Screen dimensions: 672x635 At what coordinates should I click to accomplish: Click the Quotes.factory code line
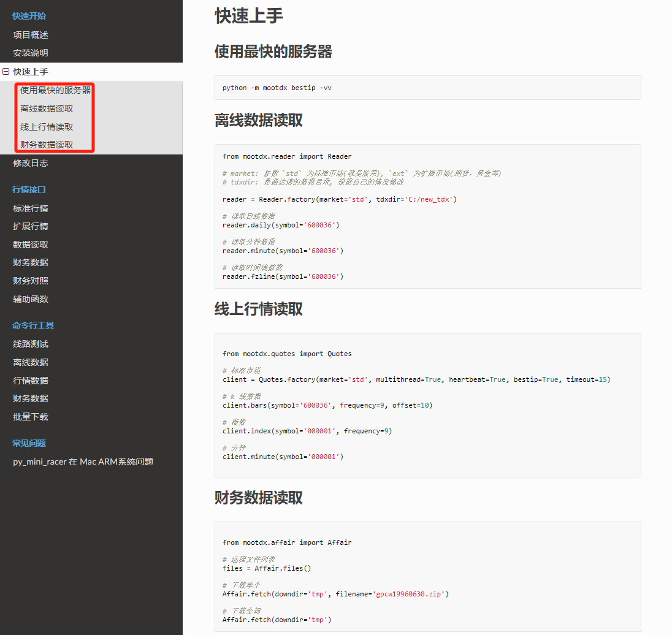click(x=416, y=379)
